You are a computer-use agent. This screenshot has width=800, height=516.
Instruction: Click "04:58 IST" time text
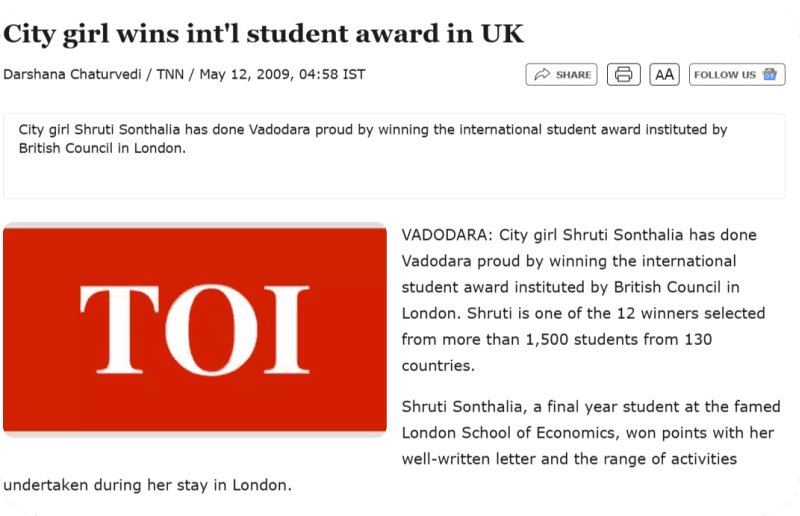click(x=332, y=75)
